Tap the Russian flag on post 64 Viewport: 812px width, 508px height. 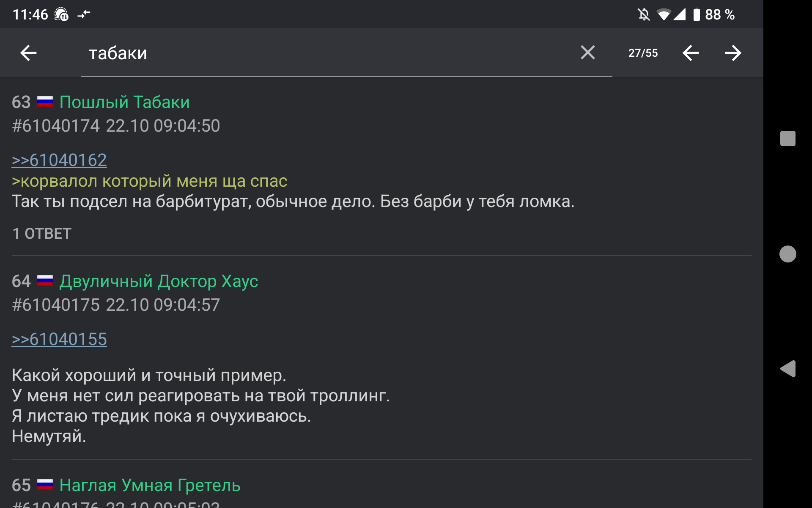tap(45, 281)
